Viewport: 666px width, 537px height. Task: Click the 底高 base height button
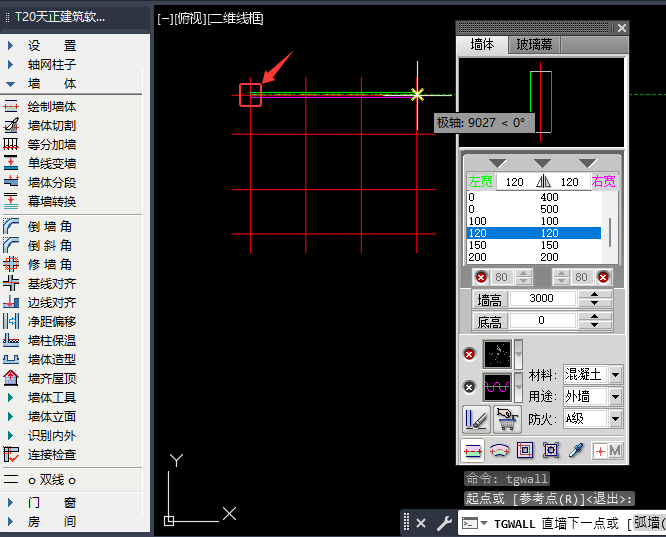coord(490,322)
